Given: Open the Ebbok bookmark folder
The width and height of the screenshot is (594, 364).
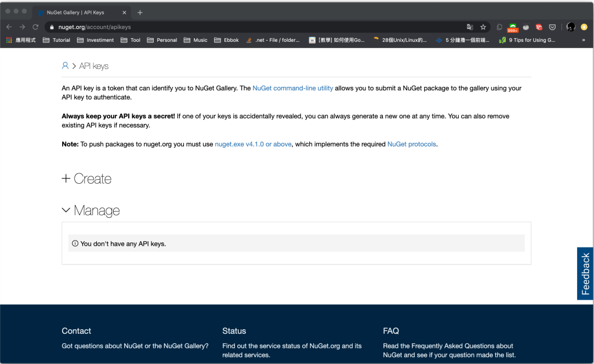Looking at the screenshot, I should click(x=226, y=40).
